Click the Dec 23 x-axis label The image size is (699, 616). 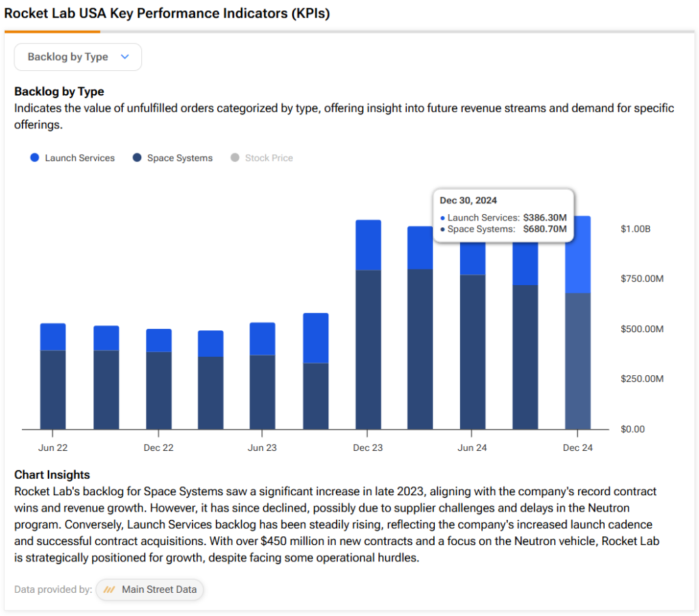(368, 448)
